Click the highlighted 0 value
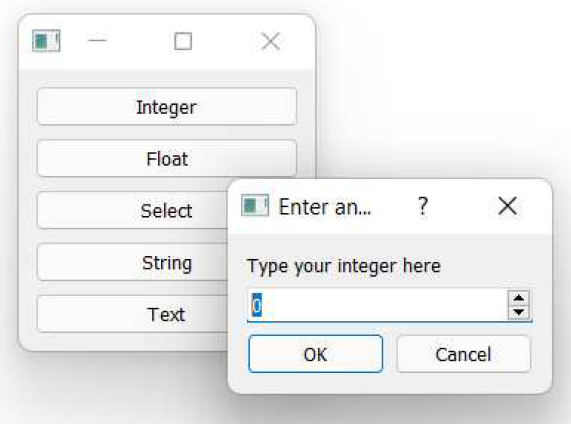The width and height of the screenshot is (571, 424). tap(257, 305)
